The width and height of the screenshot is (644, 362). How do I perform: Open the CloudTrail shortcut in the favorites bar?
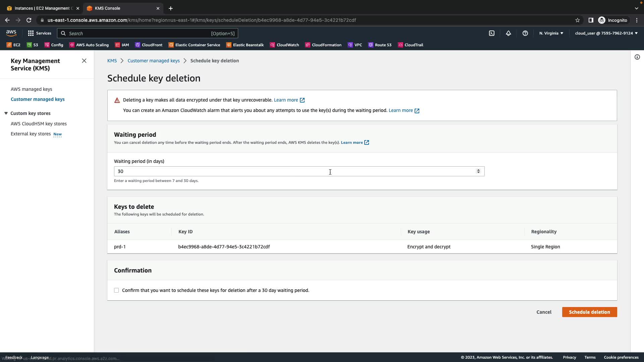coord(411,45)
